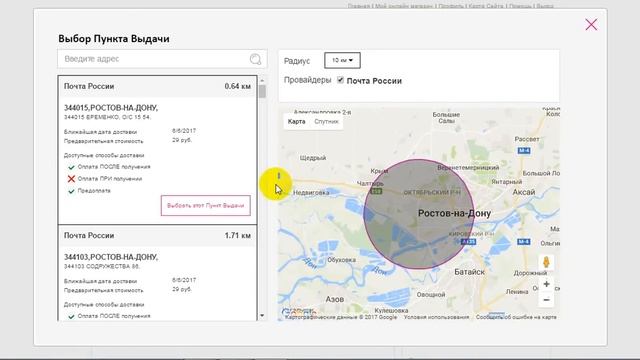The image size is (640, 360).
Task: Click the pickup list scrollbar thumb
Action: pyautogui.click(x=262, y=91)
